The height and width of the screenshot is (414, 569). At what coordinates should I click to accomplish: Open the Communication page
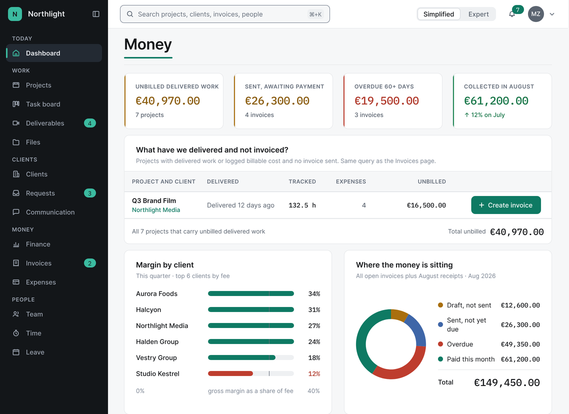54,212
